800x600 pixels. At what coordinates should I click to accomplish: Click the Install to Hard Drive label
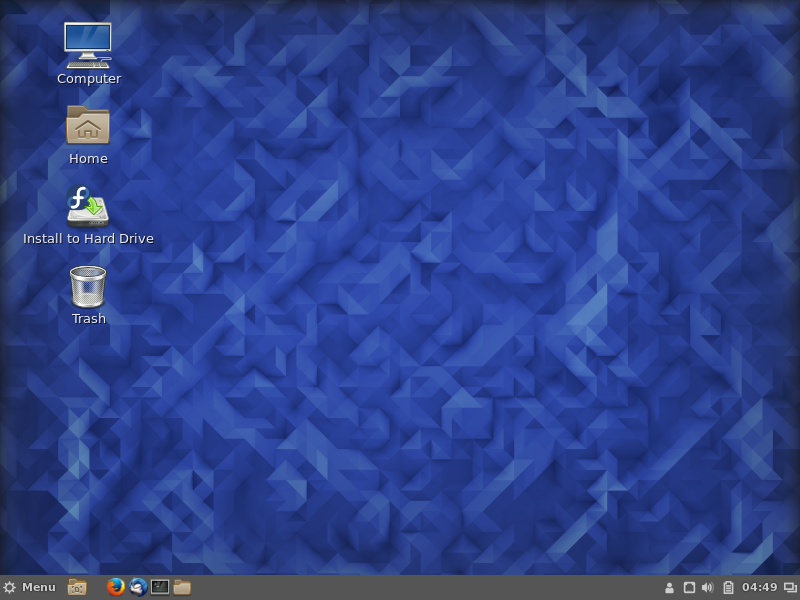click(x=88, y=239)
